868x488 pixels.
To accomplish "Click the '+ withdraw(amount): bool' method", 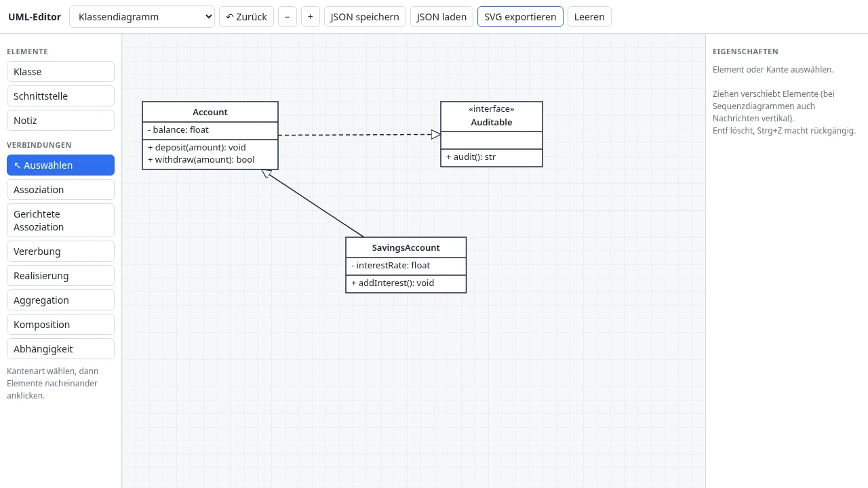I will pos(201,160).
